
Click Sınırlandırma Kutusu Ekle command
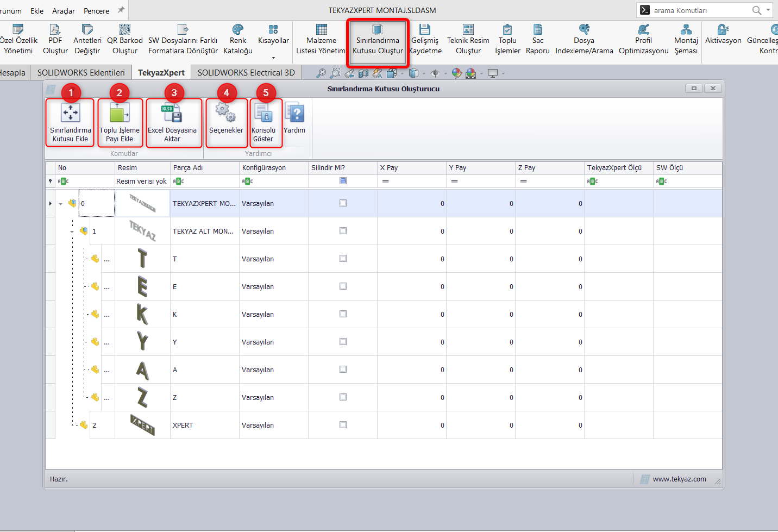tap(70, 123)
